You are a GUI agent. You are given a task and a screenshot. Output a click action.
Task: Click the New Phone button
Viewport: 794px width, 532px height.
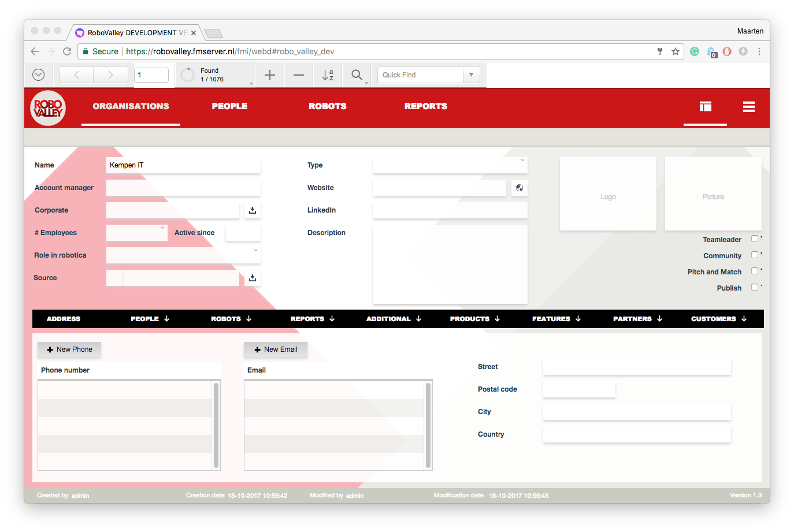pos(69,349)
